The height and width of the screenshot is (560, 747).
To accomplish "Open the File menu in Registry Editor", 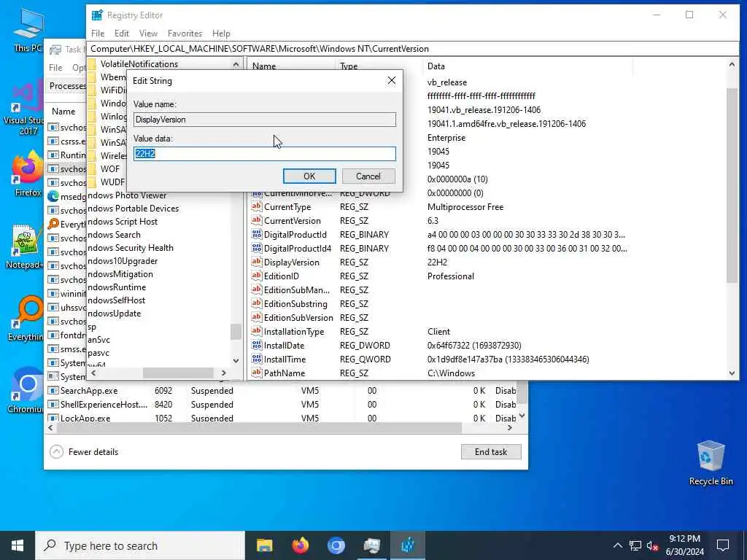I will [x=98, y=34].
